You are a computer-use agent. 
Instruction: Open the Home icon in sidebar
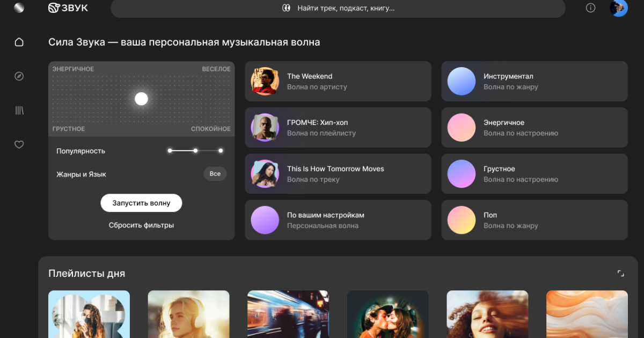coord(19,42)
